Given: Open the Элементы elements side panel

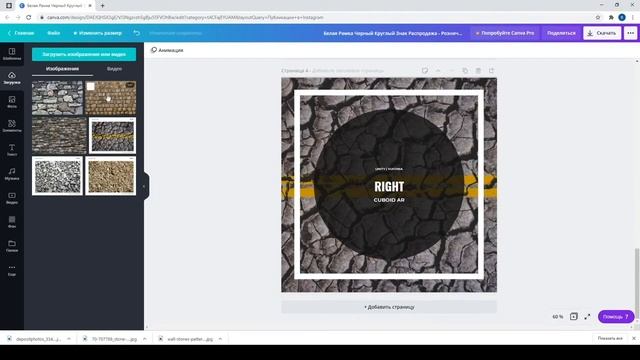Looking at the screenshot, I should point(12,126).
